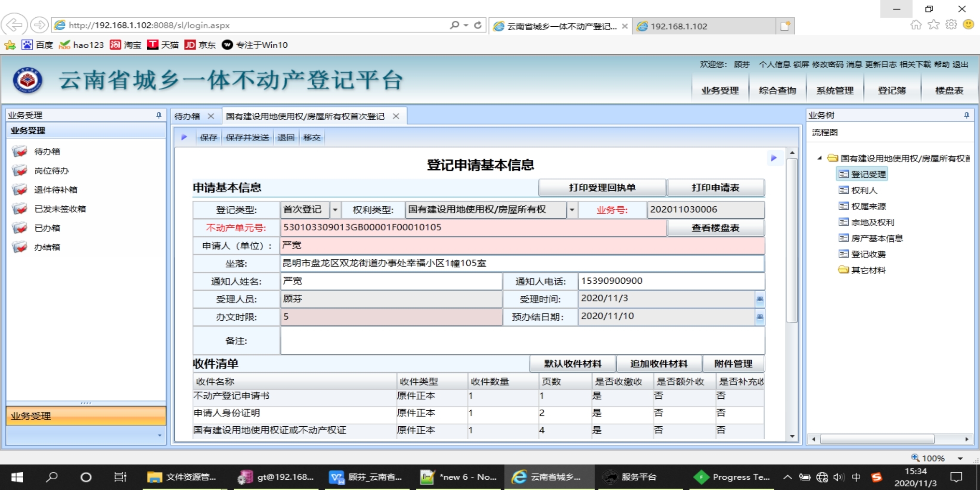The height and width of the screenshot is (490, 980).
Task: Pin the 业务树 panel
Action: click(967, 115)
